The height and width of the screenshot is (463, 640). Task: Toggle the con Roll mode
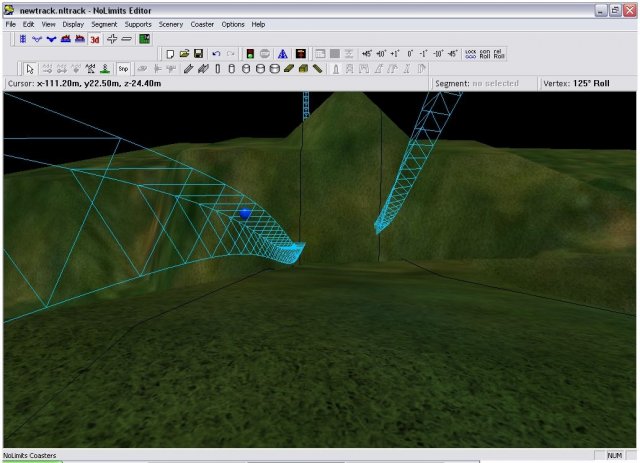pos(485,53)
